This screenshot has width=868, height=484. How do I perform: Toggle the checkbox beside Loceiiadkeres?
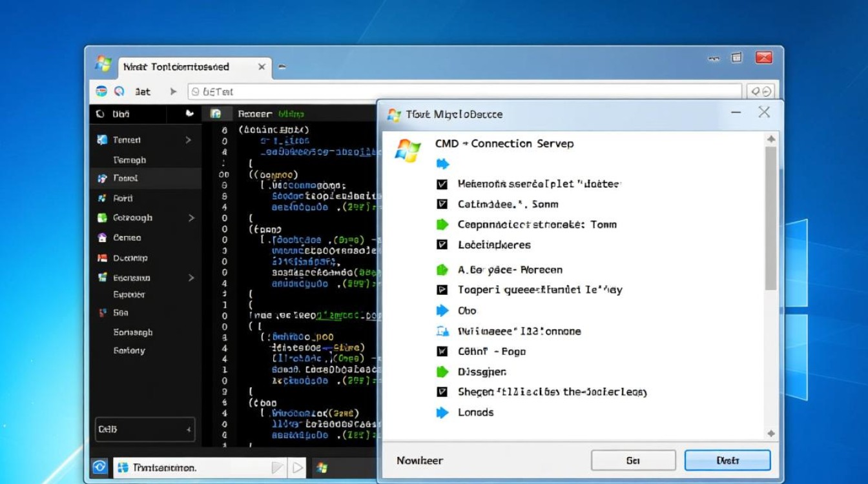(442, 245)
